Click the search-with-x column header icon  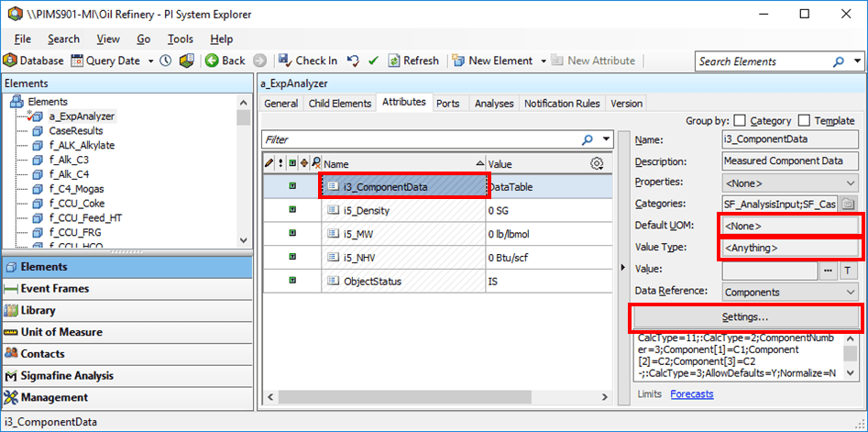coord(316,163)
